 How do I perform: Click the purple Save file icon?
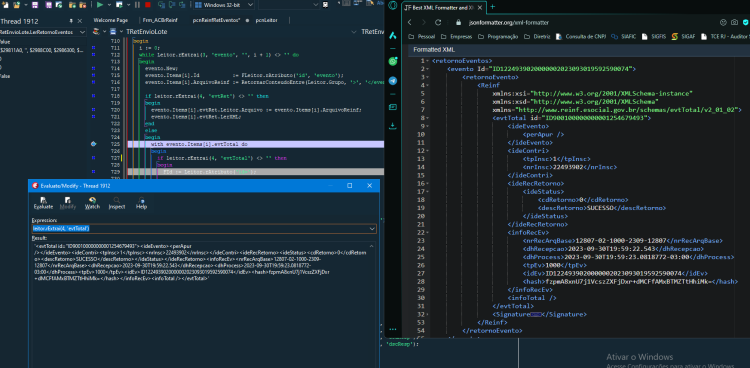pos(35,5)
